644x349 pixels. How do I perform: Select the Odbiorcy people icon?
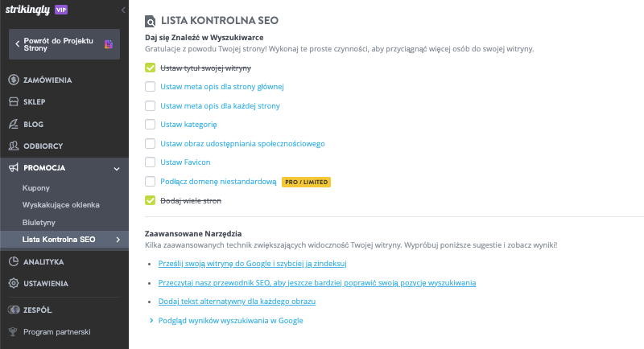14,146
